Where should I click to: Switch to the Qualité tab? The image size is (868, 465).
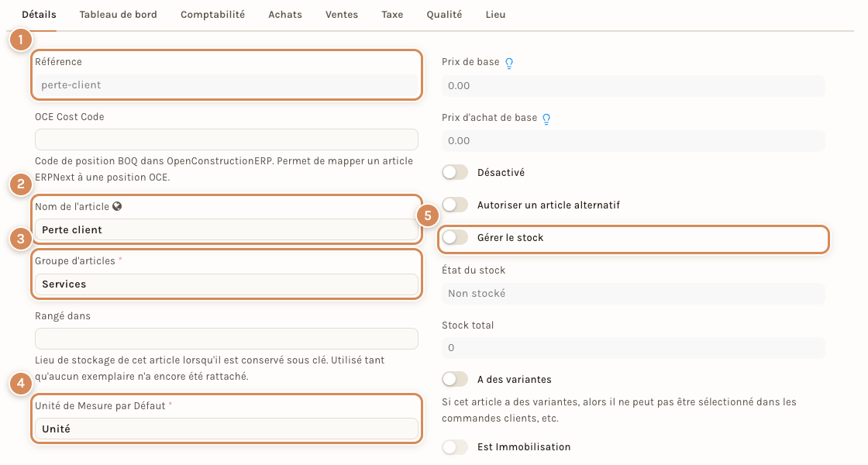click(444, 15)
